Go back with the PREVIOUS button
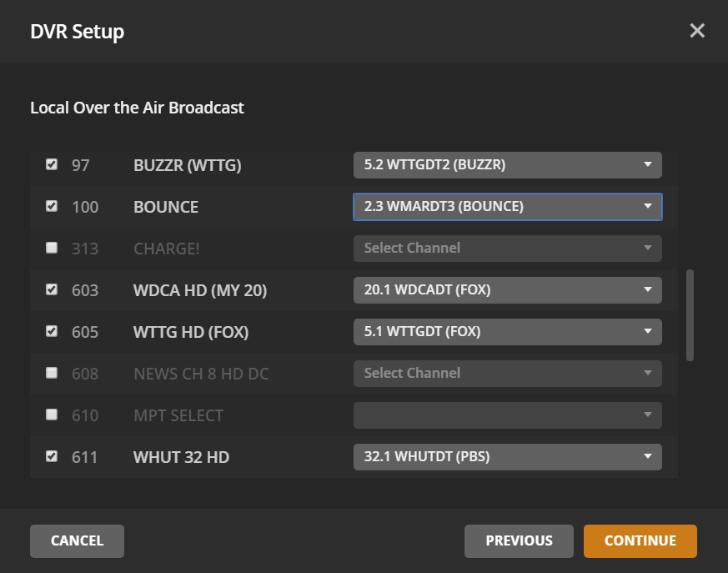The height and width of the screenshot is (573, 728). (519, 540)
